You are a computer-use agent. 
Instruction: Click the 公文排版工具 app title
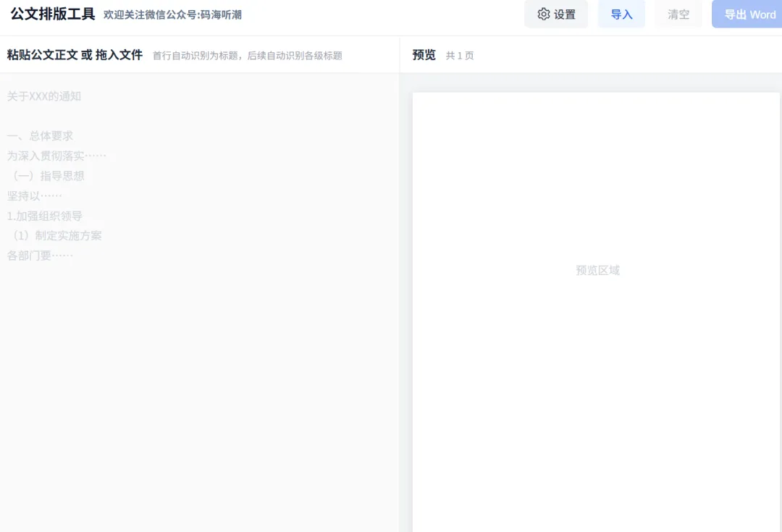pos(53,14)
